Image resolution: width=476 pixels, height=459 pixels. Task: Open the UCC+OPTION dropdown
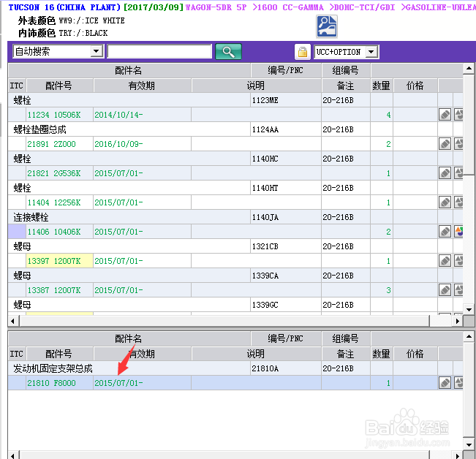click(x=371, y=52)
